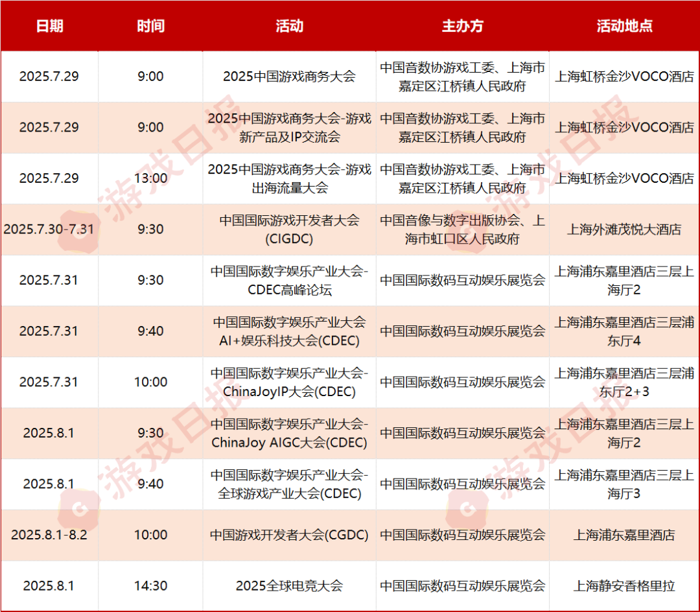Click date 2025.8.1 in the 全球游戏产业大会 row
The image size is (700, 612).
coord(49,484)
